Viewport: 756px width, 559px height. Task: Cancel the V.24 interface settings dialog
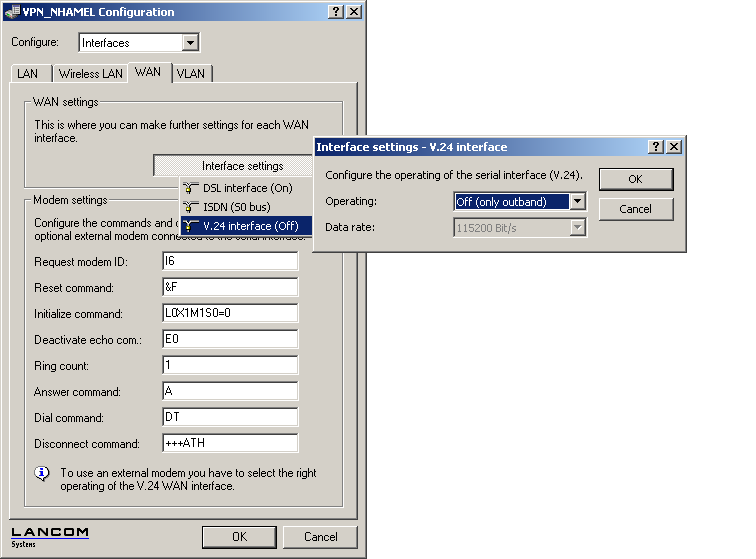pyautogui.click(x=635, y=210)
